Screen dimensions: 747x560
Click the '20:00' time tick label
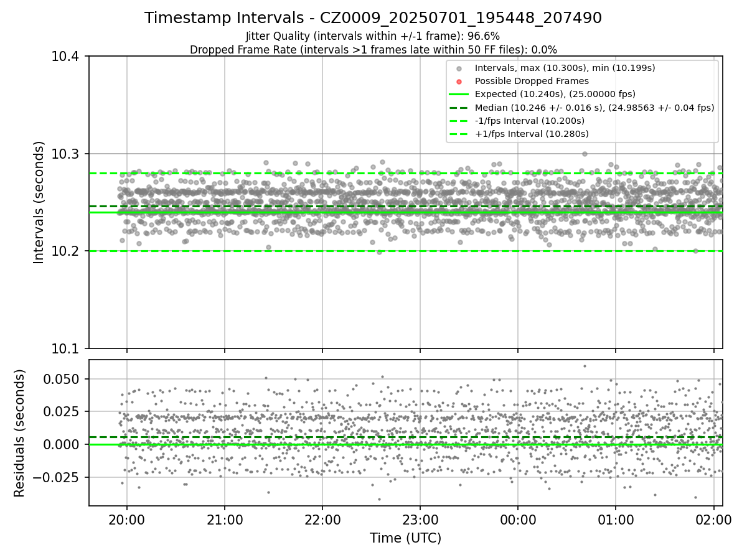127,519
